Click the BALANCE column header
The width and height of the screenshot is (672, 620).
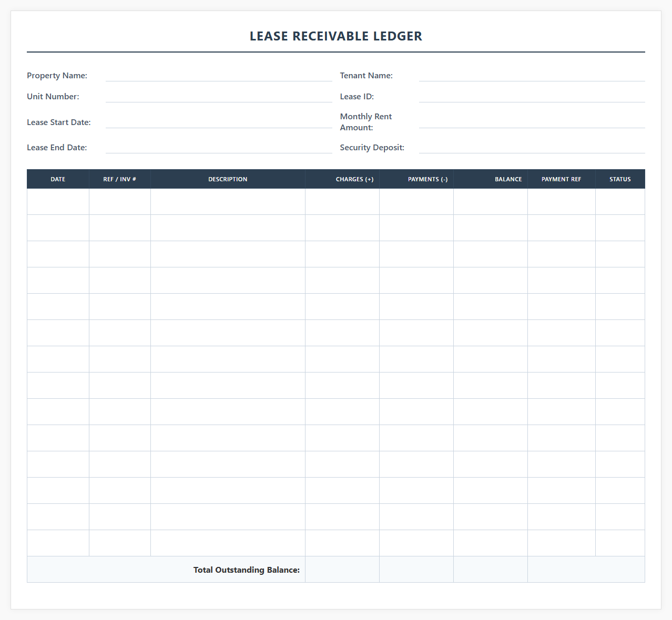pyautogui.click(x=491, y=179)
